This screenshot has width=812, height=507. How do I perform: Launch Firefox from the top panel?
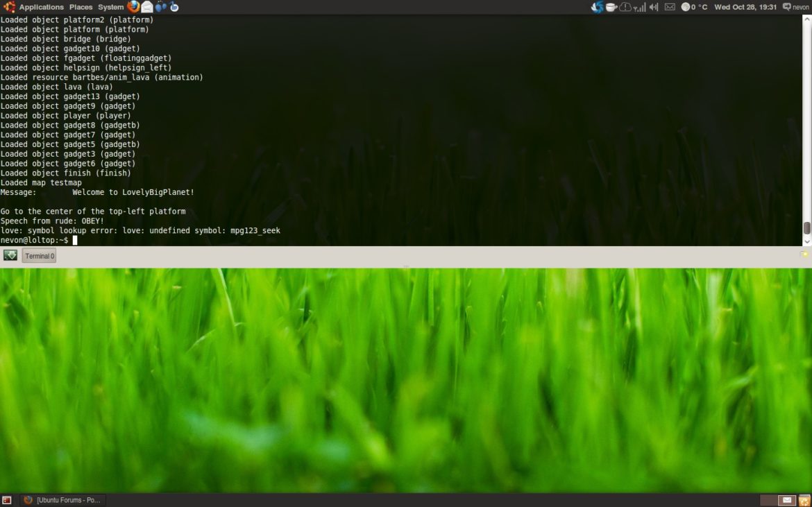click(x=133, y=6)
